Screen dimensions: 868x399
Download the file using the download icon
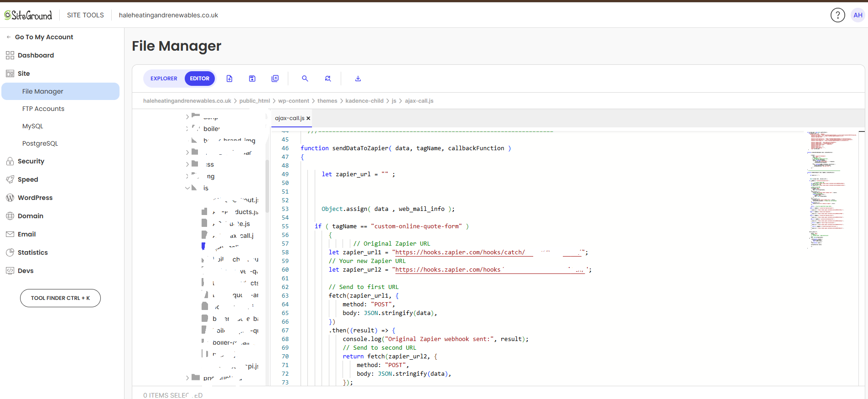tap(358, 79)
